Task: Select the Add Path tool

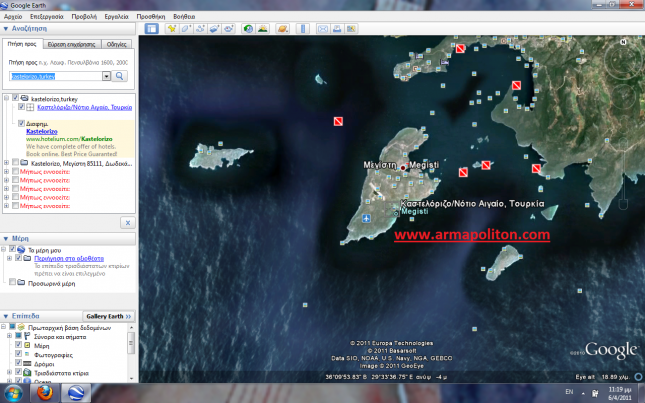Action: click(200, 28)
